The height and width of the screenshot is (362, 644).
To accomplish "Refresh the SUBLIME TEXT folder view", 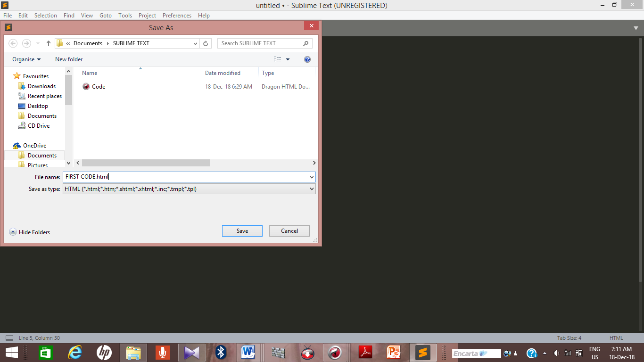I will coord(206,43).
